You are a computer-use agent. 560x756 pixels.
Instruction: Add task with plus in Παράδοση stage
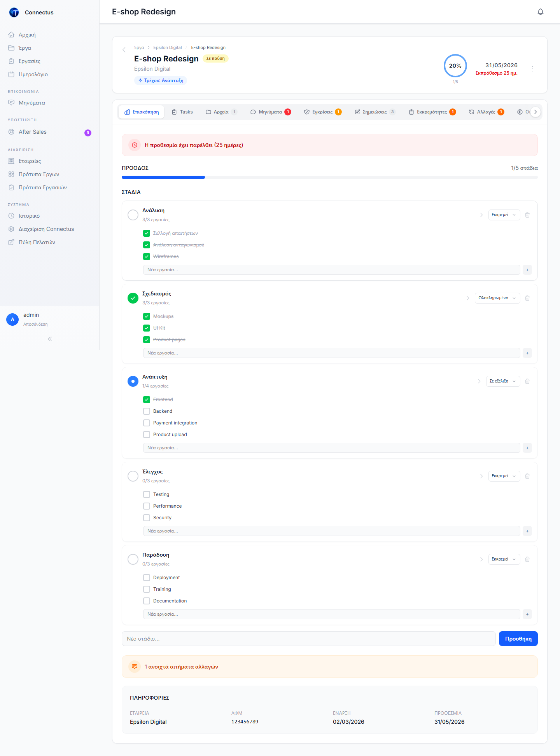527,614
